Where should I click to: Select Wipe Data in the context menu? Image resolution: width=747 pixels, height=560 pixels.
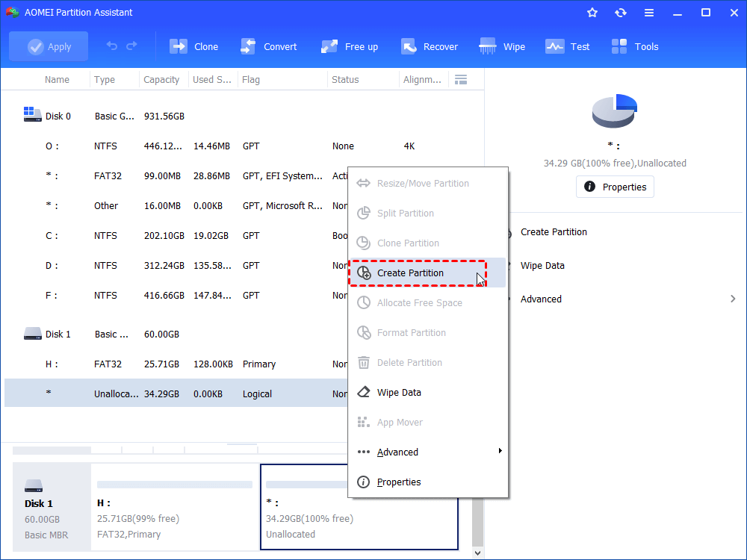[399, 393]
